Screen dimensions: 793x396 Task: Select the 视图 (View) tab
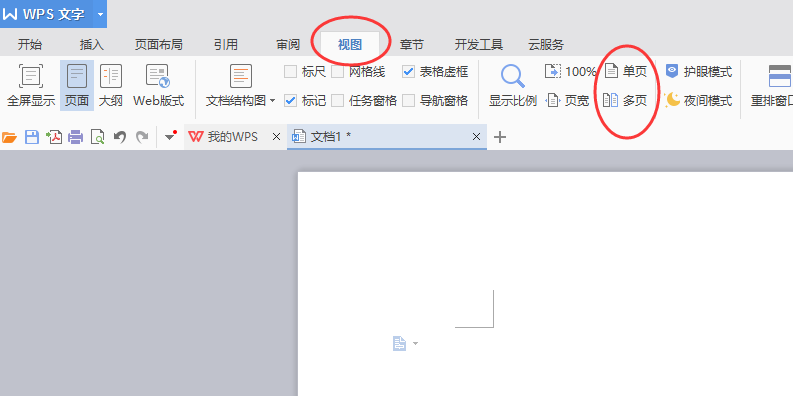pos(350,45)
